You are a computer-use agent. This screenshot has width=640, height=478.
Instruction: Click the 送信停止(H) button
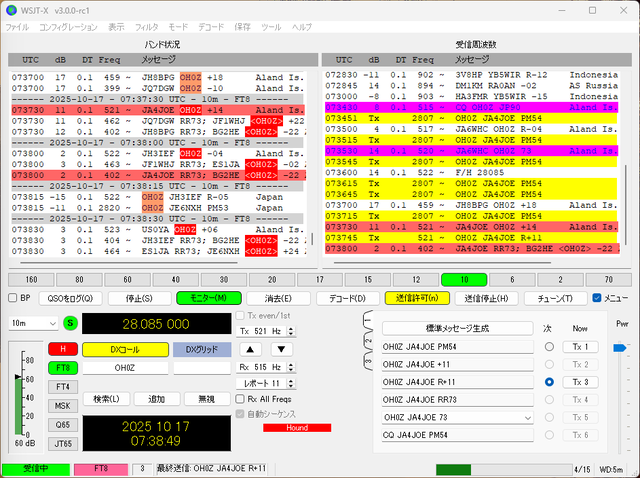coord(486,298)
